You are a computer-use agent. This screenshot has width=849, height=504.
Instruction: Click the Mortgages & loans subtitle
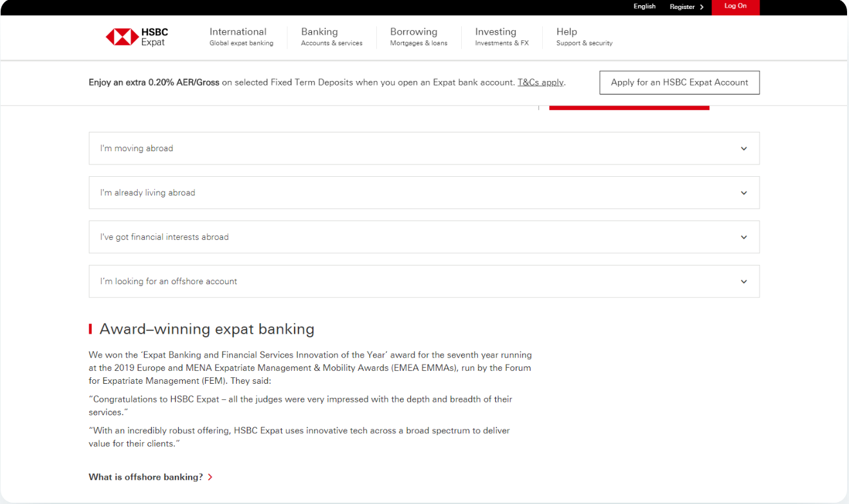click(419, 43)
